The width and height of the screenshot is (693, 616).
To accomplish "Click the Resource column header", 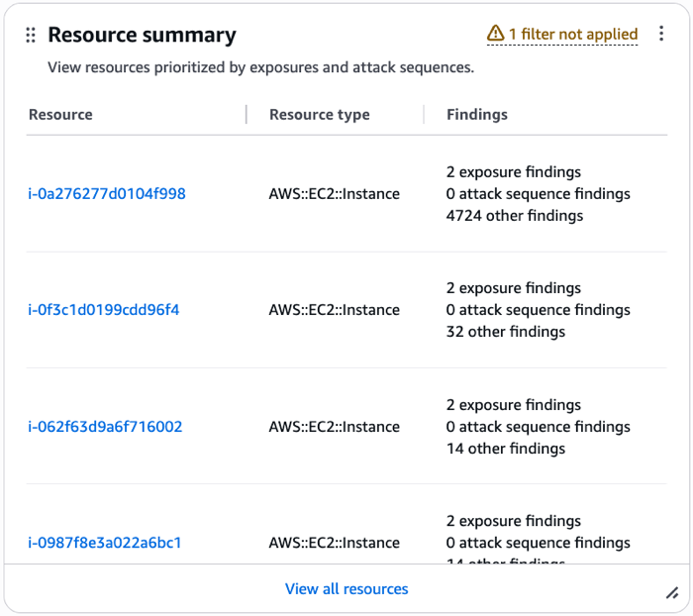I will 60,115.
